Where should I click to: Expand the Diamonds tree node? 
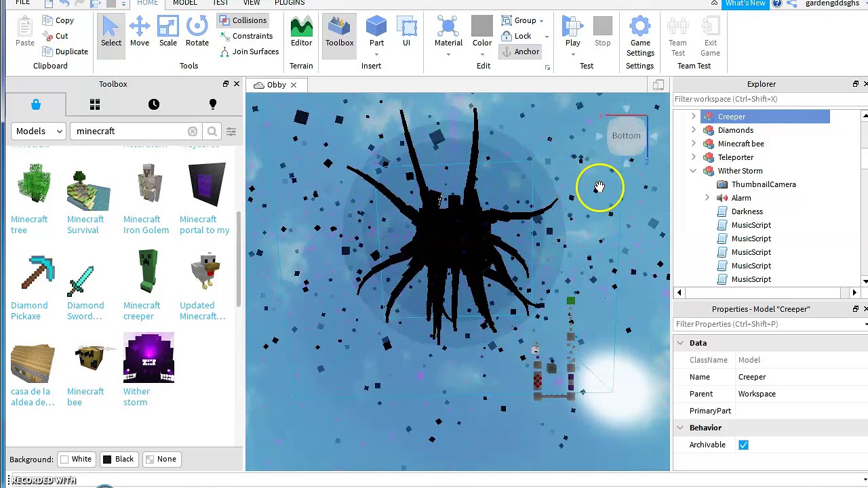[693, 130]
